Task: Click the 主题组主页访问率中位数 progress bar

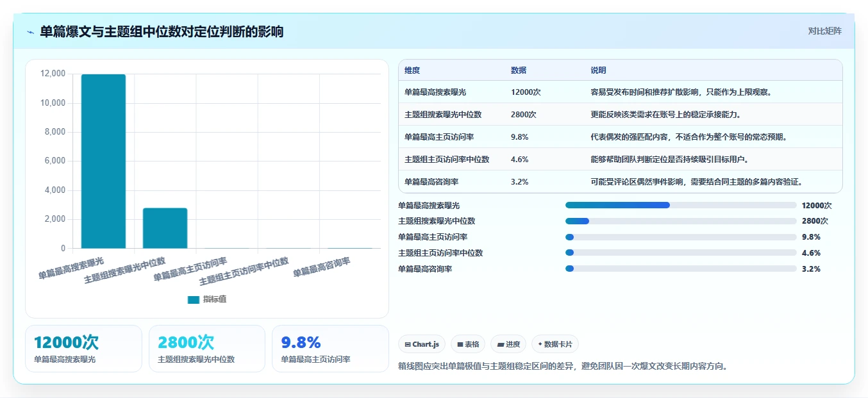Action: 681,253
